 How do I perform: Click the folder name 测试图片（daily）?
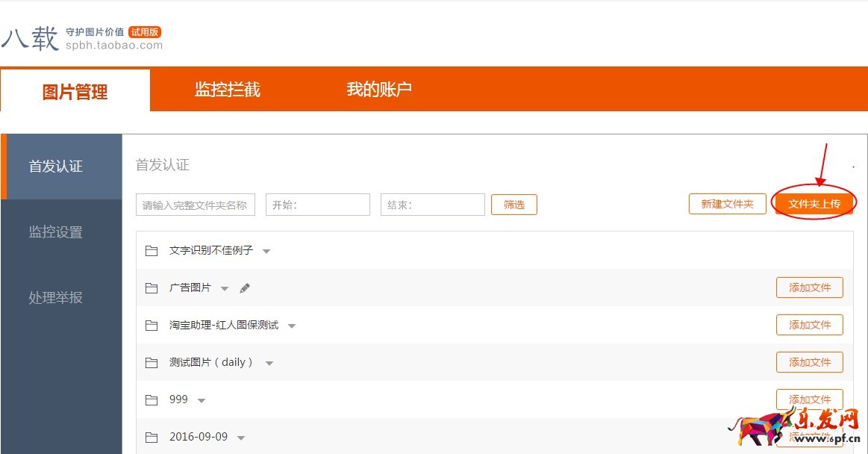point(211,362)
